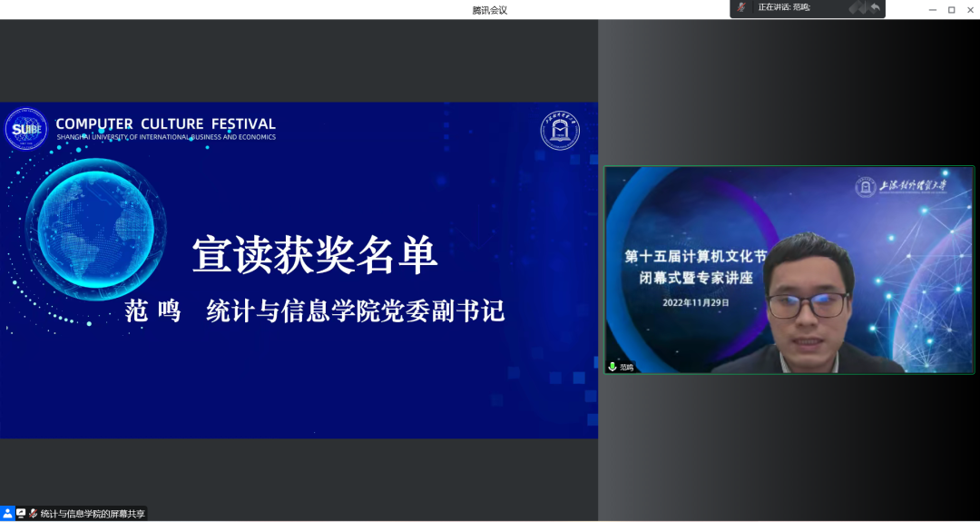Click the university emblem at slide's top right
This screenshot has width=980, height=522.
(560, 131)
